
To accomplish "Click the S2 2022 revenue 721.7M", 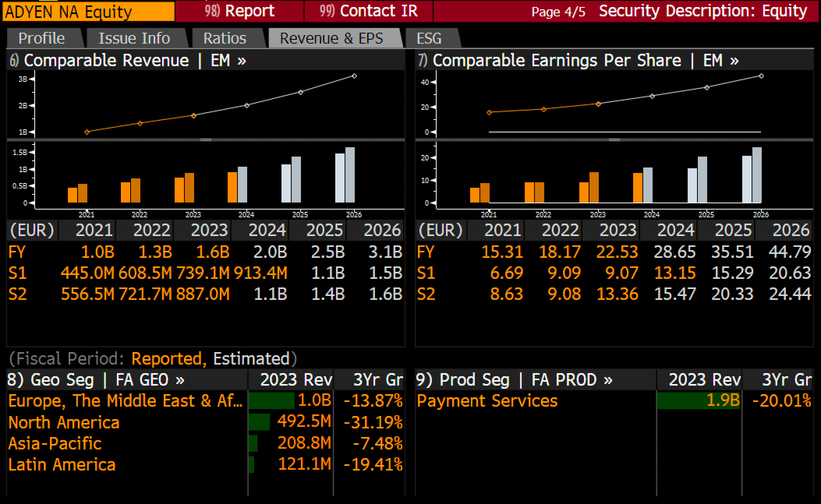I will click(x=145, y=294).
